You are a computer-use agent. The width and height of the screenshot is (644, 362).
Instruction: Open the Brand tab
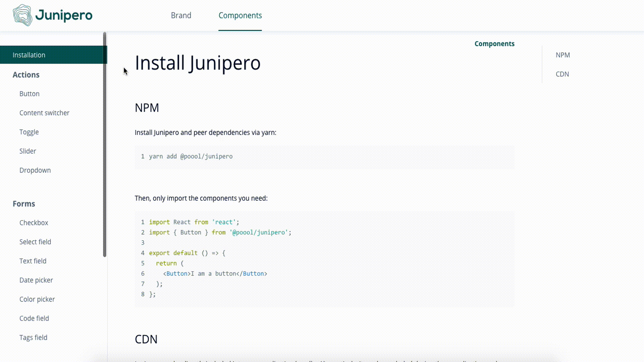(x=181, y=15)
